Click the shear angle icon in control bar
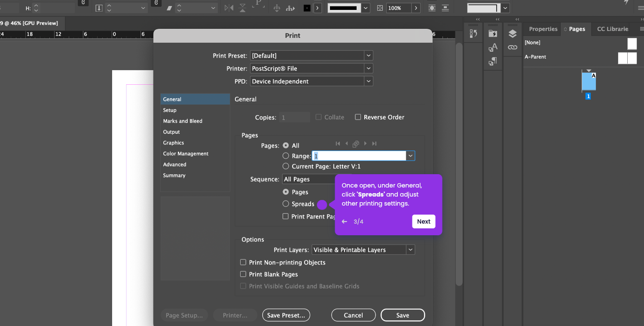The image size is (644, 326). [169, 8]
